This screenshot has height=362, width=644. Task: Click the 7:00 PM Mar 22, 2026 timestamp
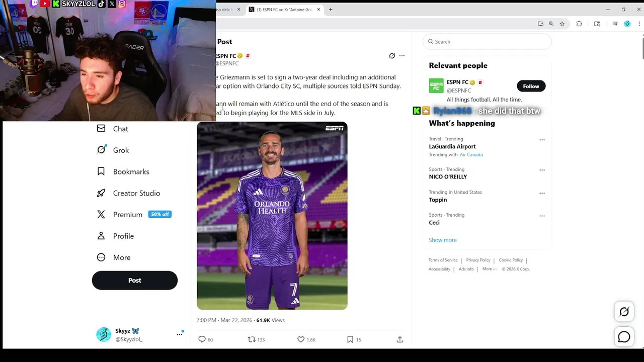[224, 320]
